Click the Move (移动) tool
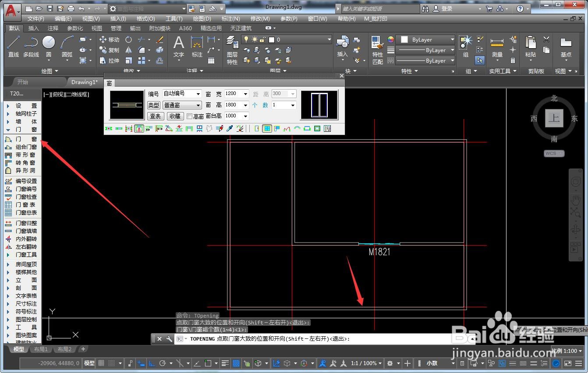This screenshot has width=588, height=373. pos(110,39)
